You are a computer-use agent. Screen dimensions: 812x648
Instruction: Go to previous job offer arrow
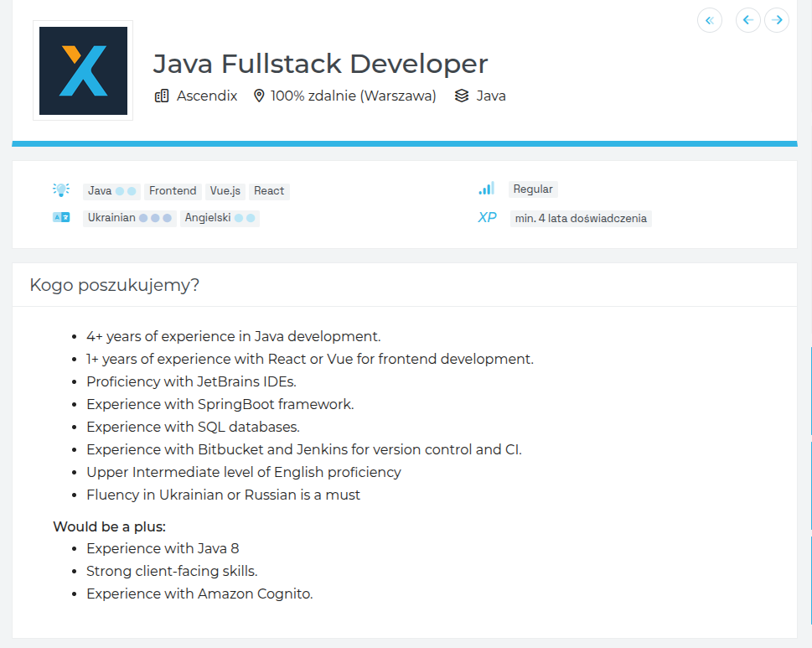click(x=747, y=20)
